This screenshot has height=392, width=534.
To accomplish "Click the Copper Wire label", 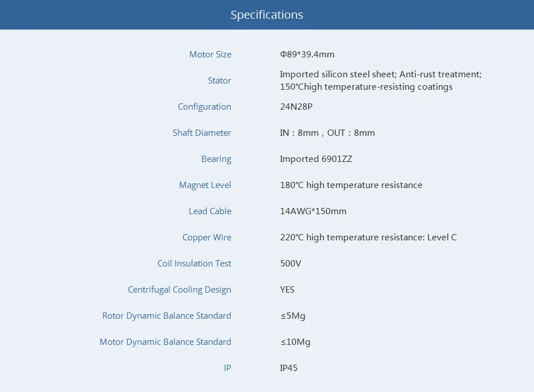I will click(x=207, y=237).
